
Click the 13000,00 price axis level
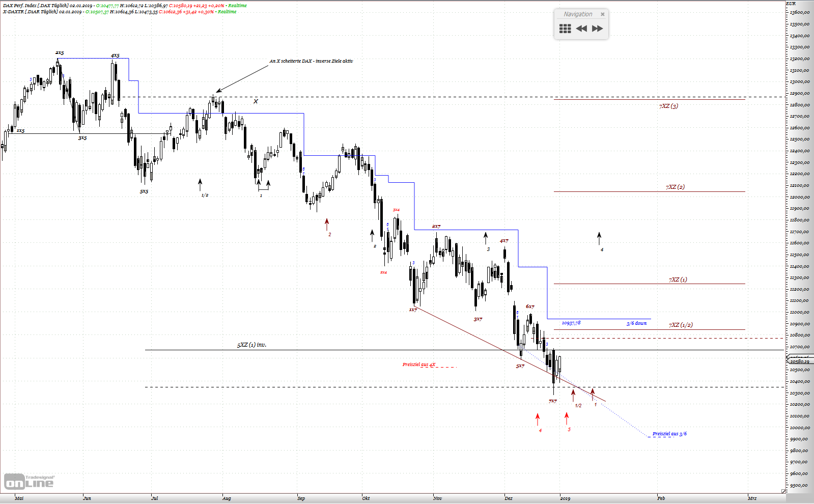800,81
